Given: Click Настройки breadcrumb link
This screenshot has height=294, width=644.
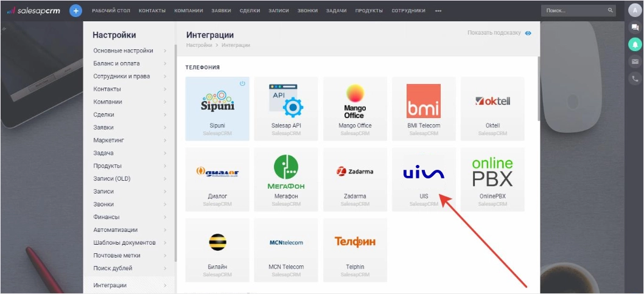Looking at the screenshot, I should (199, 45).
